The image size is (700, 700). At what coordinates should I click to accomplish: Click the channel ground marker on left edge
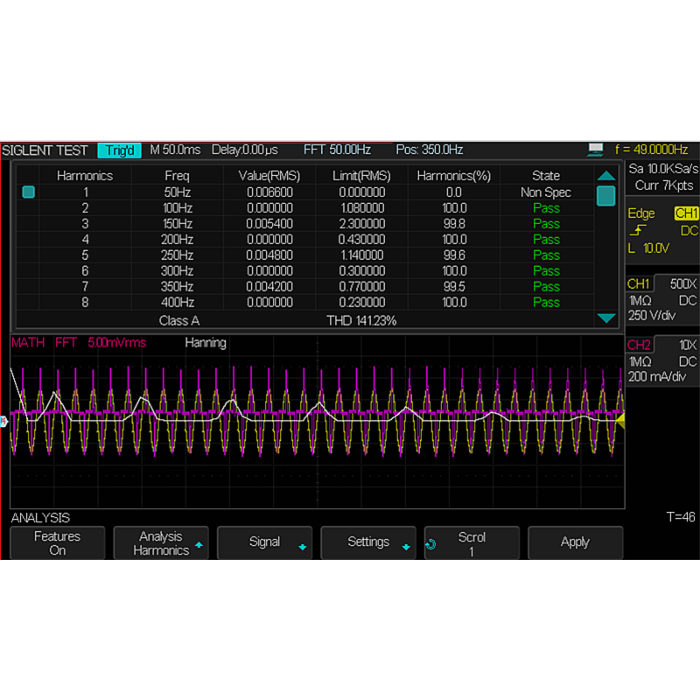(x=4, y=422)
